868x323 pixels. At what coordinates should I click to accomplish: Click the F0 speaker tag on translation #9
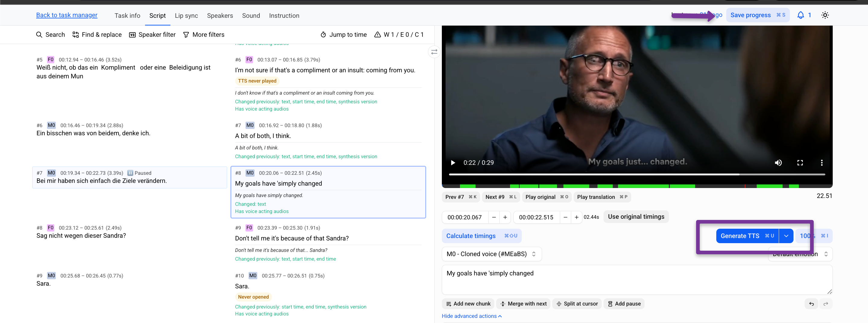[249, 228]
